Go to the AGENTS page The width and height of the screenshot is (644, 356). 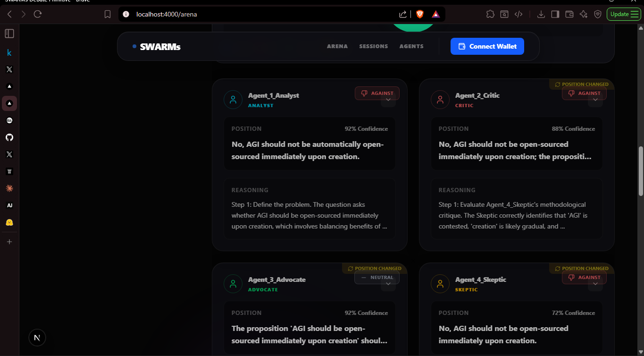tap(411, 46)
